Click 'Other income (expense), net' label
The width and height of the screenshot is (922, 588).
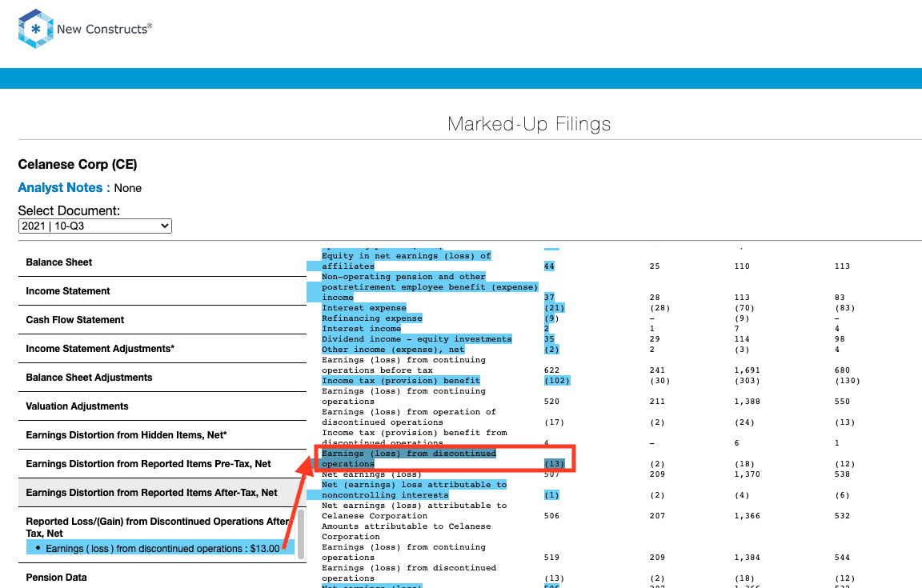(x=393, y=350)
